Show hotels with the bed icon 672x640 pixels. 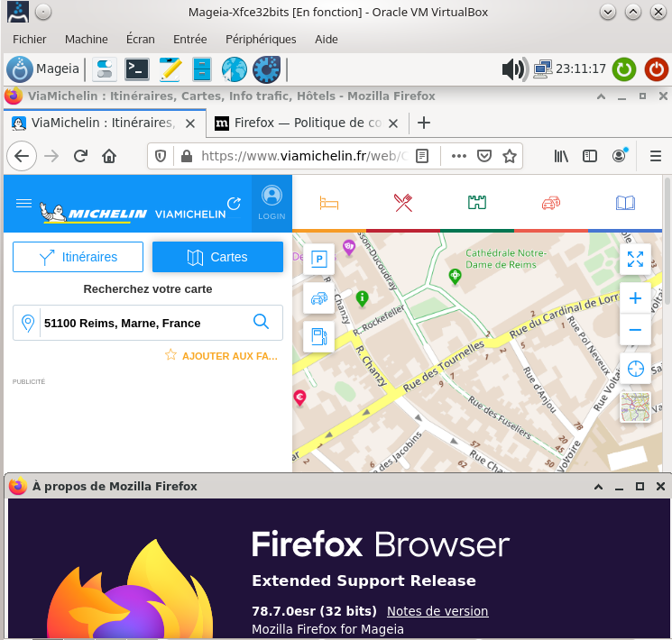pyautogui.click(x=329, y=203)
